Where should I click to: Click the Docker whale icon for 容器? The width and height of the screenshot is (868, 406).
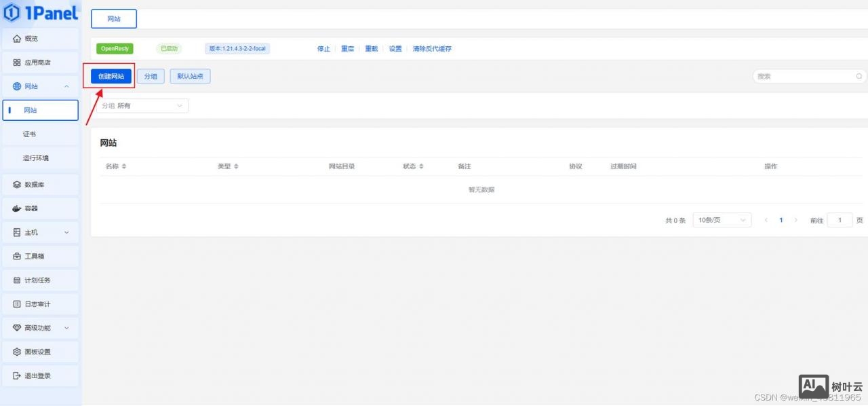[17, 208]
